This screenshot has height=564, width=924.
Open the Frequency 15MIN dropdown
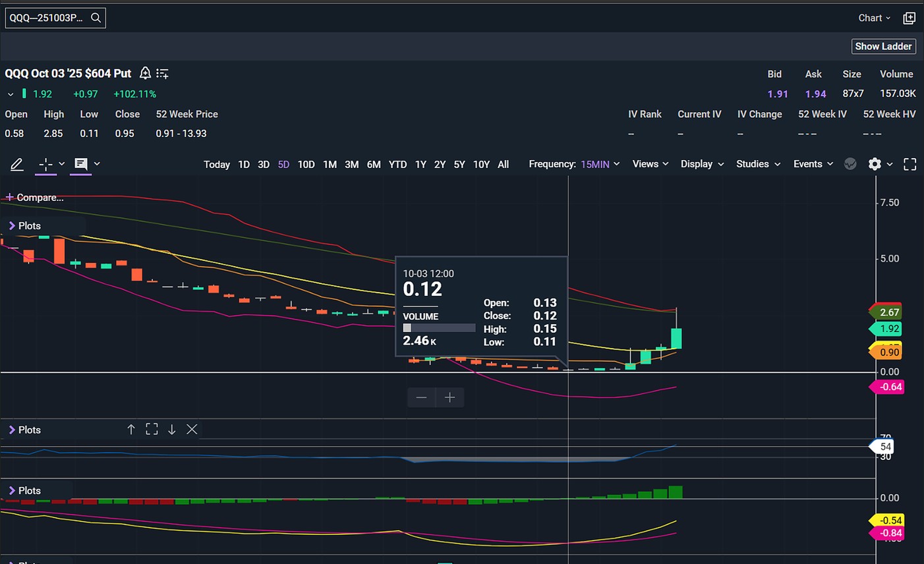tap(600, 164)
